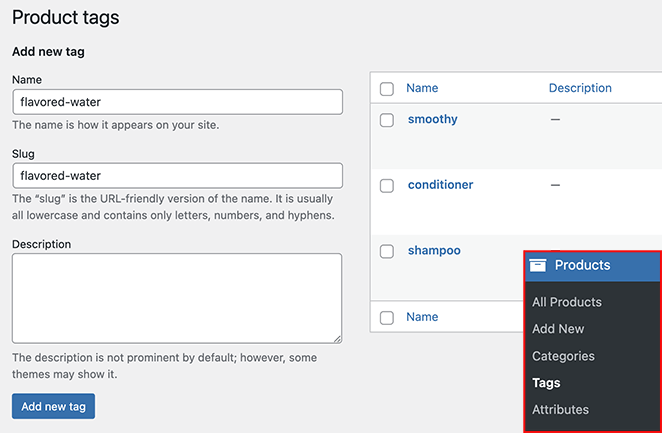Open the conditioner tag link
662x433 pixels.
[440, 185]
